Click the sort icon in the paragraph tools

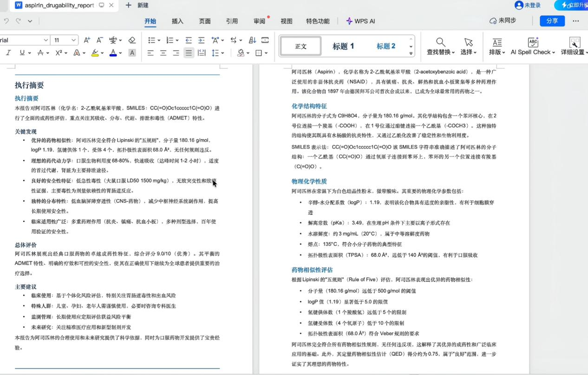252,40
